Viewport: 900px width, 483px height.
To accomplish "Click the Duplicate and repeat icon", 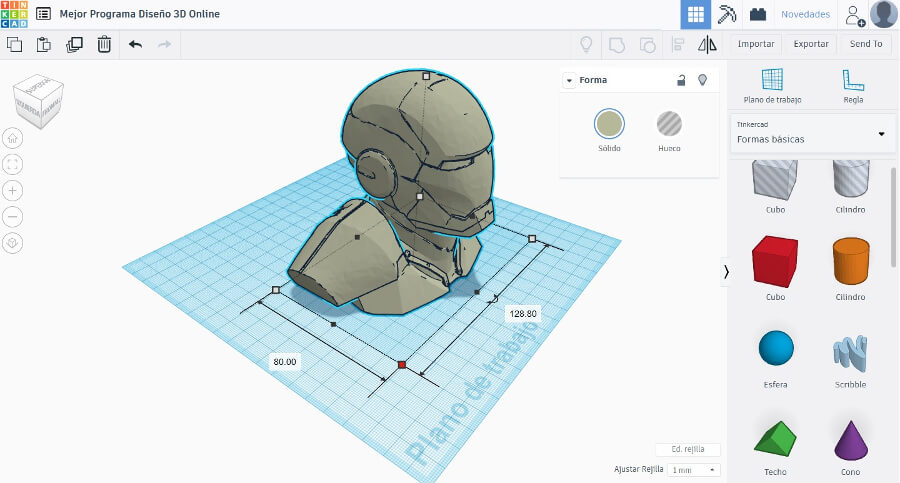I will (x=74, y=44).
